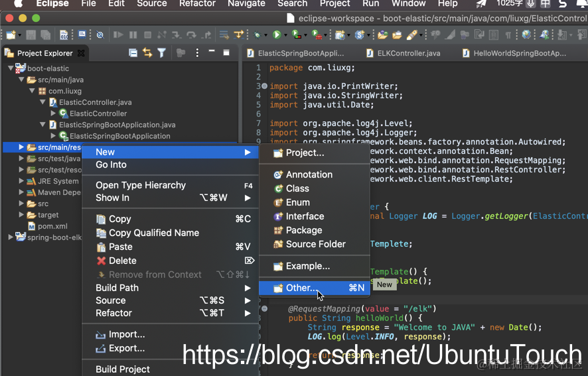This screenshot has height=376, width=588.
Task: Open the Debug dropdown arrow
Action: [x=265, y=35]
